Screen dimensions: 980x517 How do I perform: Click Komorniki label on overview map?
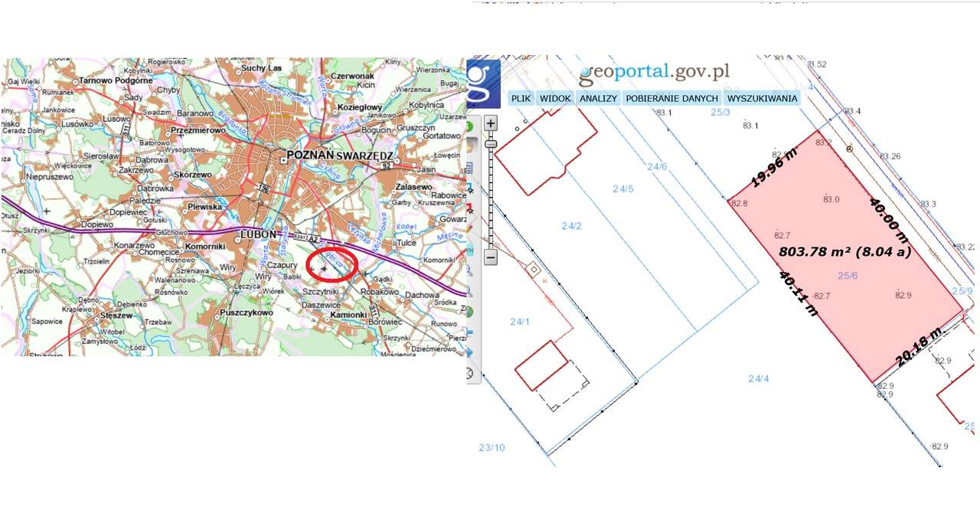[204, 248]
